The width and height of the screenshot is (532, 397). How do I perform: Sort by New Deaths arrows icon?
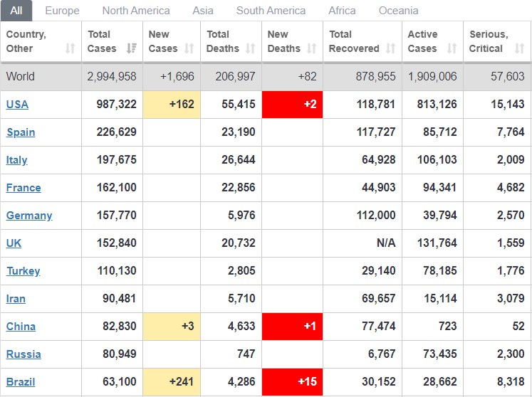click(x=311, y=48)
